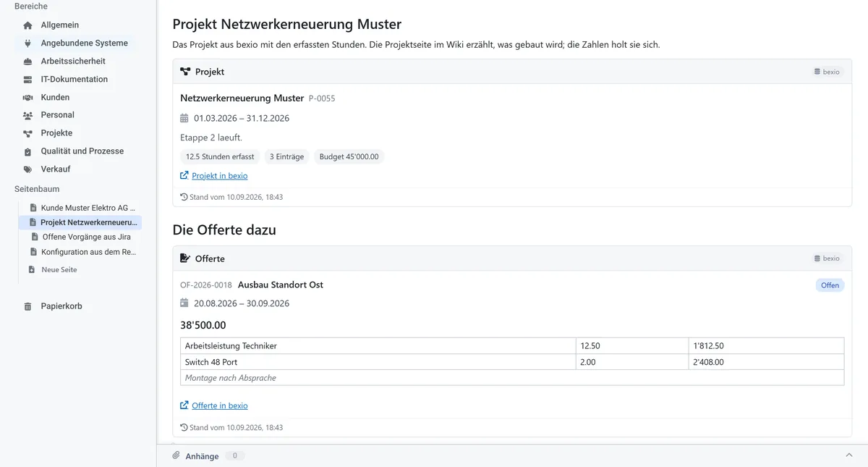Click the 12.5 Stunden erfasst chip
The image size is (868, 467).
(220, 156)
